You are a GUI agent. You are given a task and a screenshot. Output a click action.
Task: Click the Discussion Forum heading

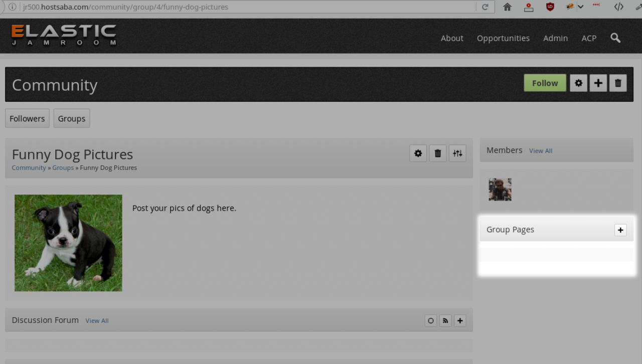click(45, 320)
